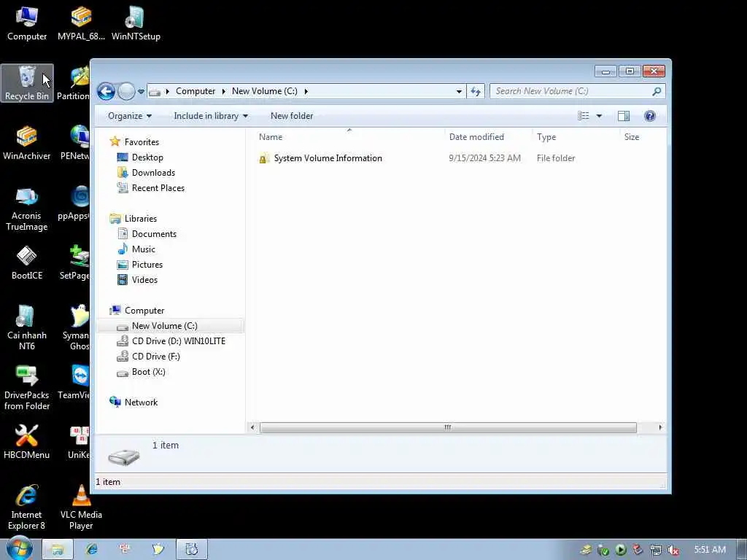Viewport: 747px width, 560px height.
Task: Launch Internet Explorer from the taskbar
Action: (x=91, y=550)
